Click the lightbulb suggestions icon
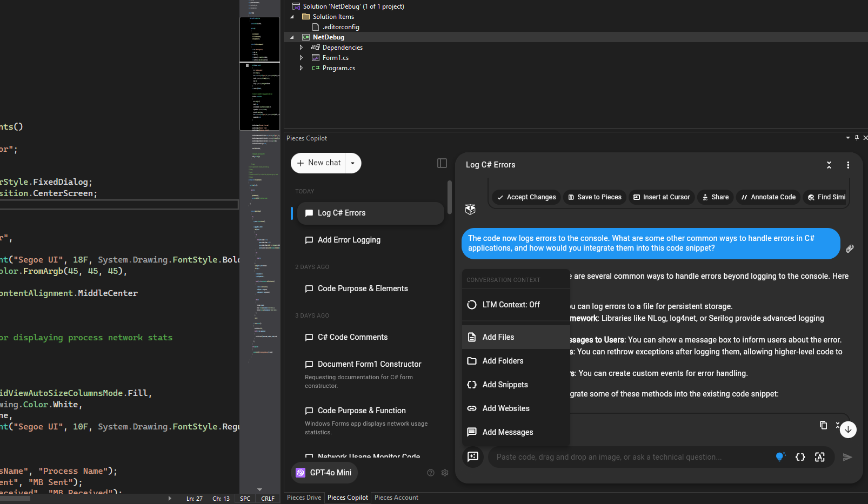868x504 pixels. (780, 457)
